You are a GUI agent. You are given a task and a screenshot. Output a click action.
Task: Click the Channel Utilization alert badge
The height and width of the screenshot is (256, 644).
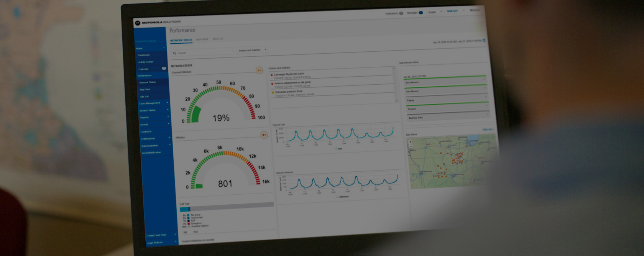(x=260, y=70)
